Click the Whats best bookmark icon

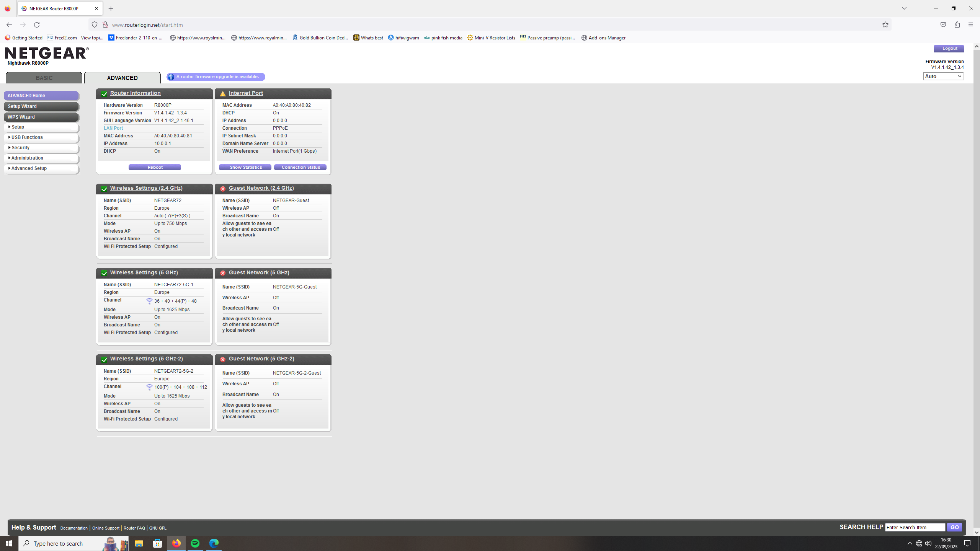point(356,37)
